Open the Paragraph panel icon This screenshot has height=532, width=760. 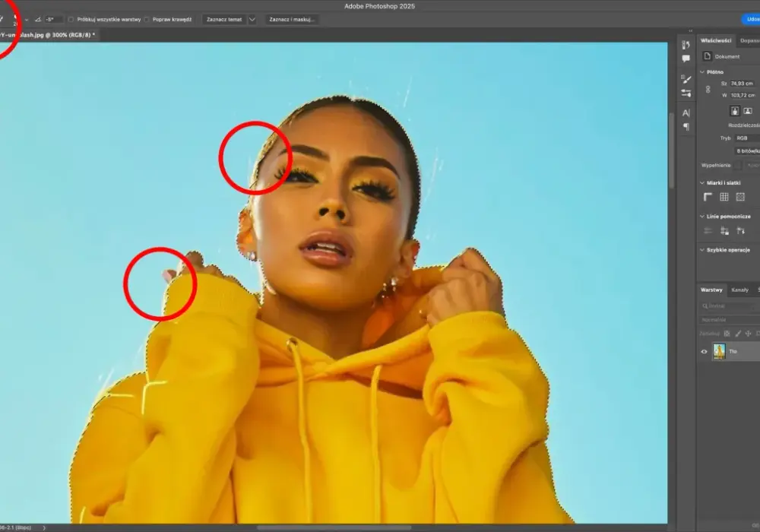click(x=686, y=127)
